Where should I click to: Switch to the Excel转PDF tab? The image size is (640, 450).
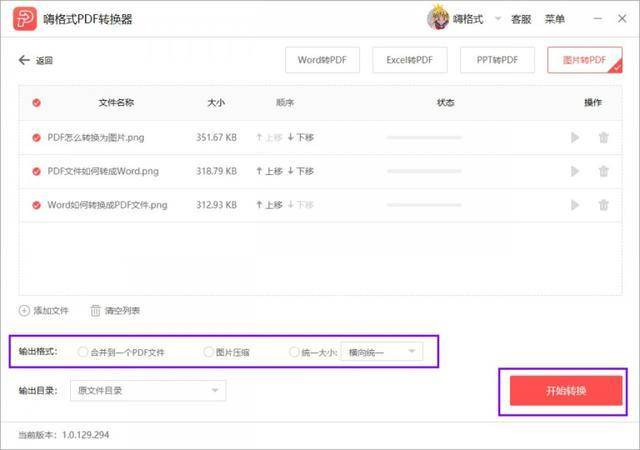tap(409, 60)
